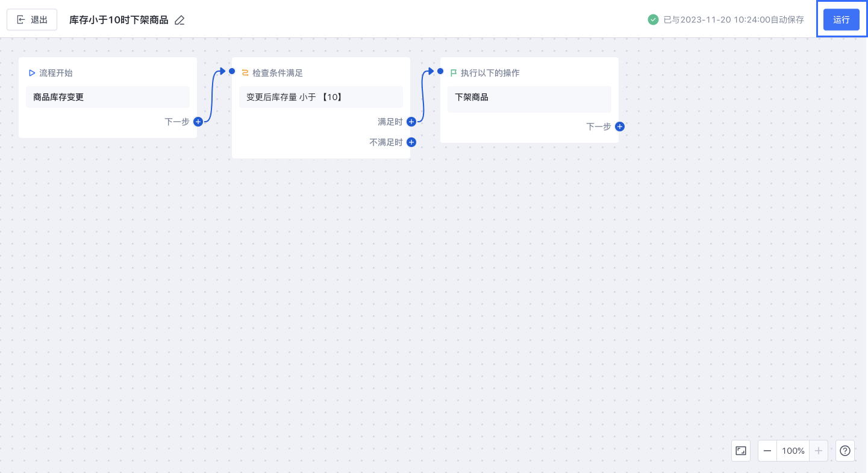
Task: Select the 变更后库存量 小于 【10】 condition
Action: 321,97
